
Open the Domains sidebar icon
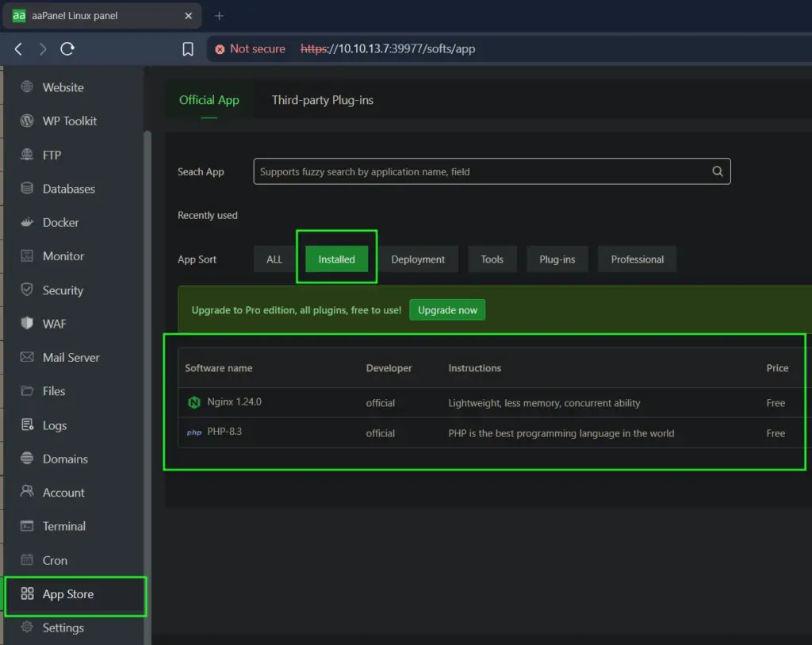click(x=27, y=458)
